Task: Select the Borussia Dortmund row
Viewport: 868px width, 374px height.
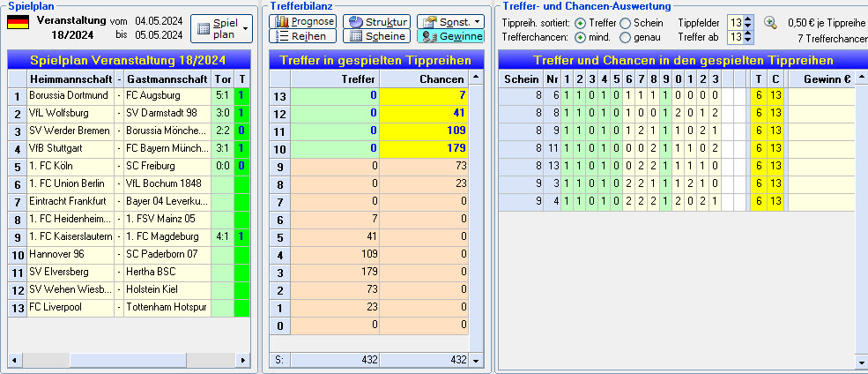Action: click(129, 96)
